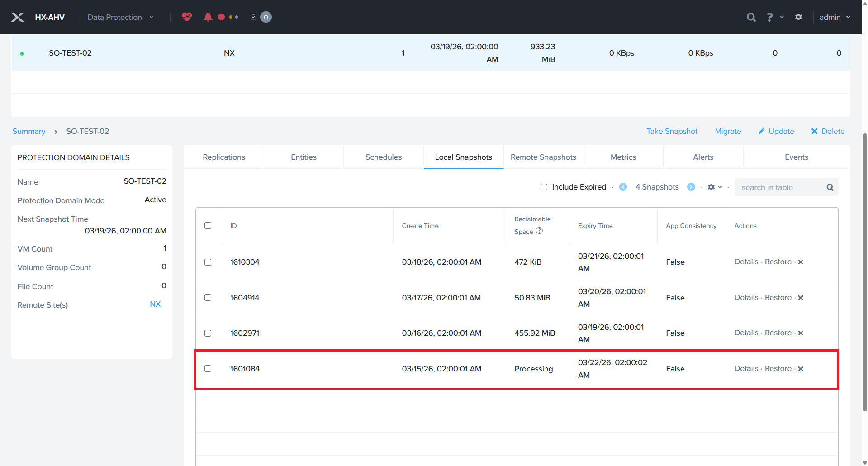
Task: Click the Take Snapshot link
Action: coord(672,131)
